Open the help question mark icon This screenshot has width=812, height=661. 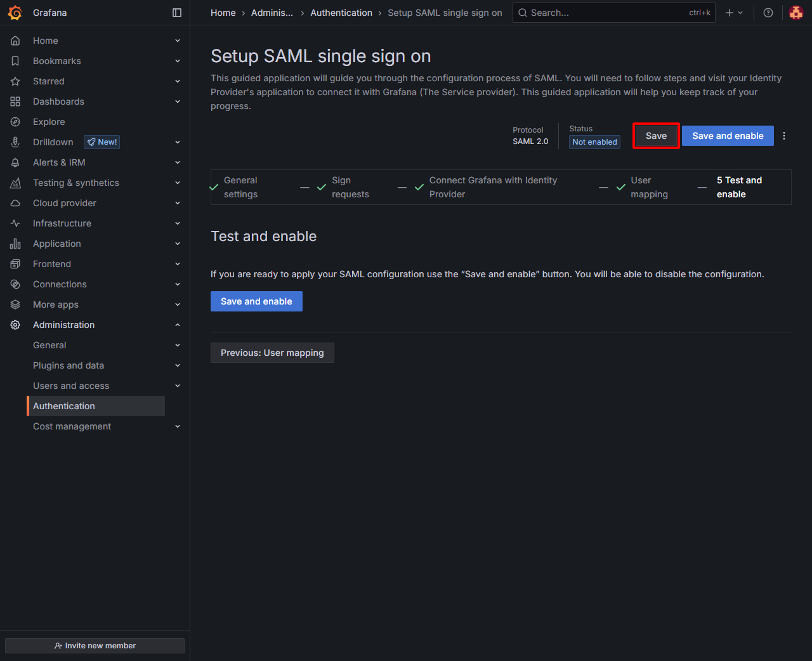tap(768, 13)
